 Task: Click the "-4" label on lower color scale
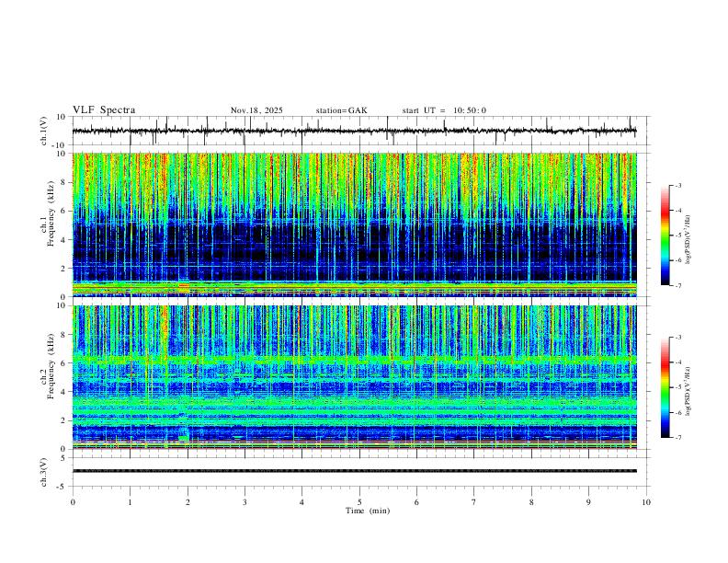pyautogui.click(x=677, y=362)
